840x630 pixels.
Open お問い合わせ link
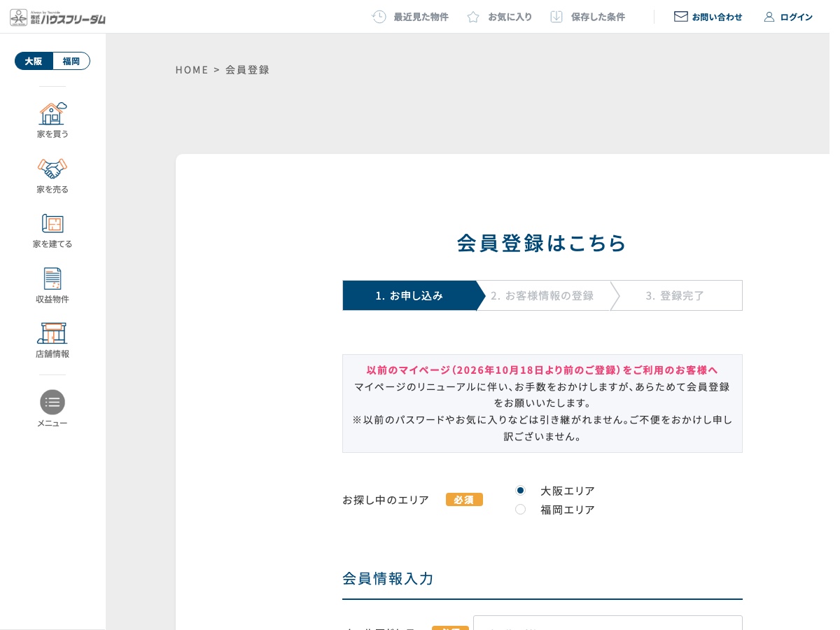click(x=717, y=17)
